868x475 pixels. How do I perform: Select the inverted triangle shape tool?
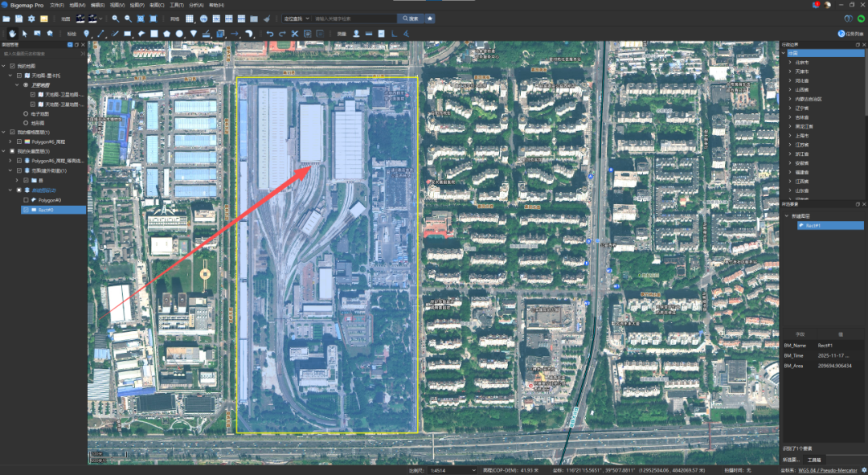coord(193,34)
